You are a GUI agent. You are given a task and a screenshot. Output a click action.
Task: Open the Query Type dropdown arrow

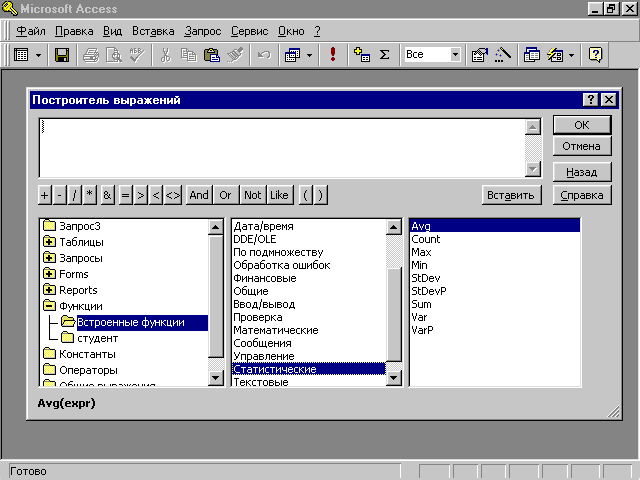tap(309, 55)
